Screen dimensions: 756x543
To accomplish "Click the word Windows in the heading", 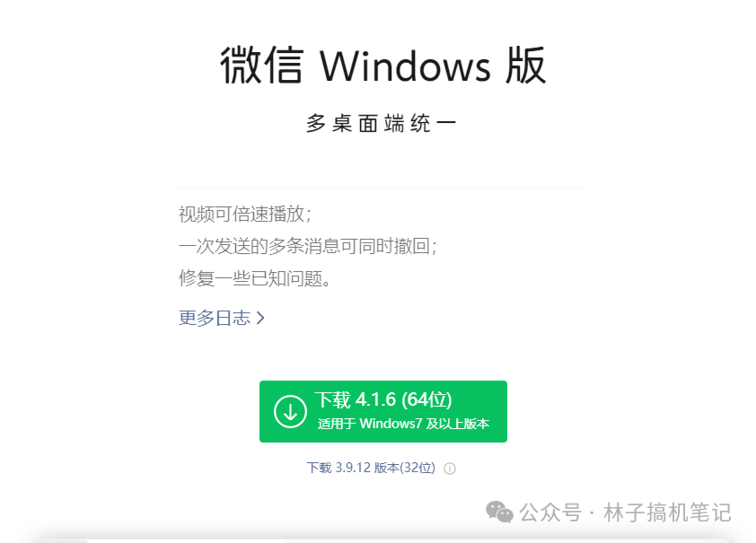I will (405, 66).
